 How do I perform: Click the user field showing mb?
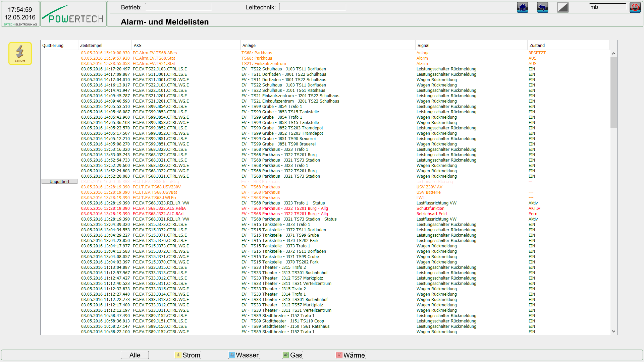607,7
